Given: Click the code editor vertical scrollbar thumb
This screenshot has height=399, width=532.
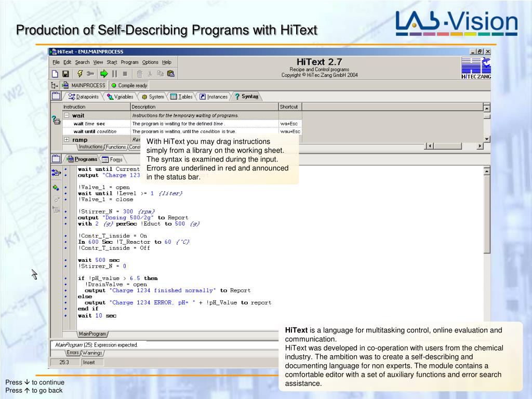Looking at the screenshot, I should pyautogui.click(x=487, y=214).
